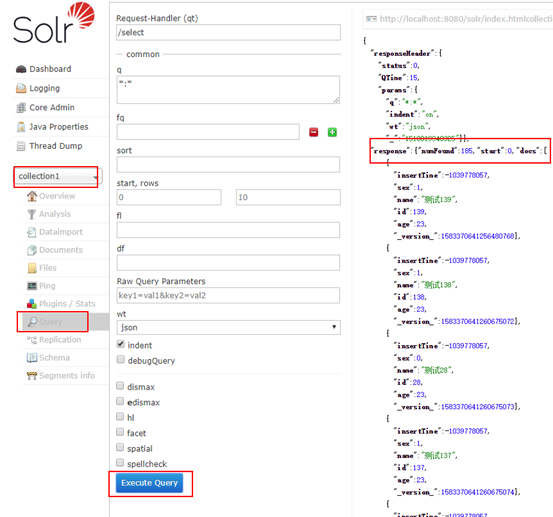Go to the Plugins / Stats page link

click(x=67, y=304)
